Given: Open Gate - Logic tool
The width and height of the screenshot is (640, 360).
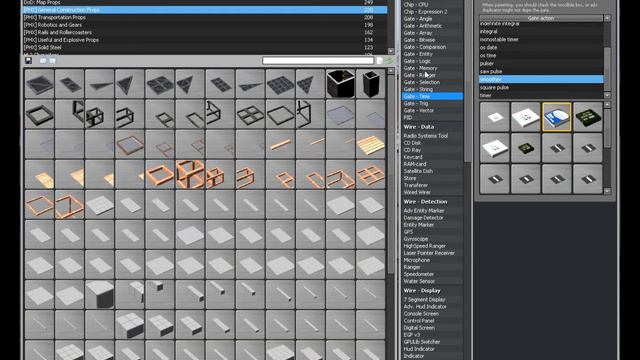Looking at the screenshot, I should click(x=432, y=61).
